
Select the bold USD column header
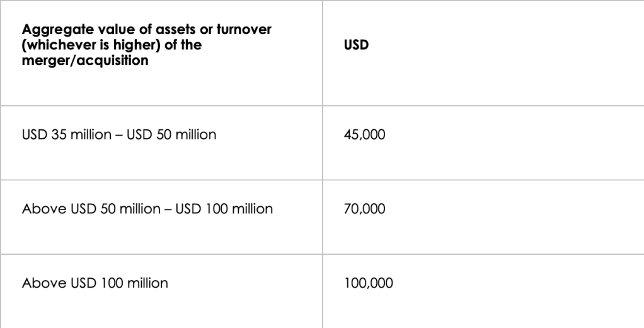point(356,46)
